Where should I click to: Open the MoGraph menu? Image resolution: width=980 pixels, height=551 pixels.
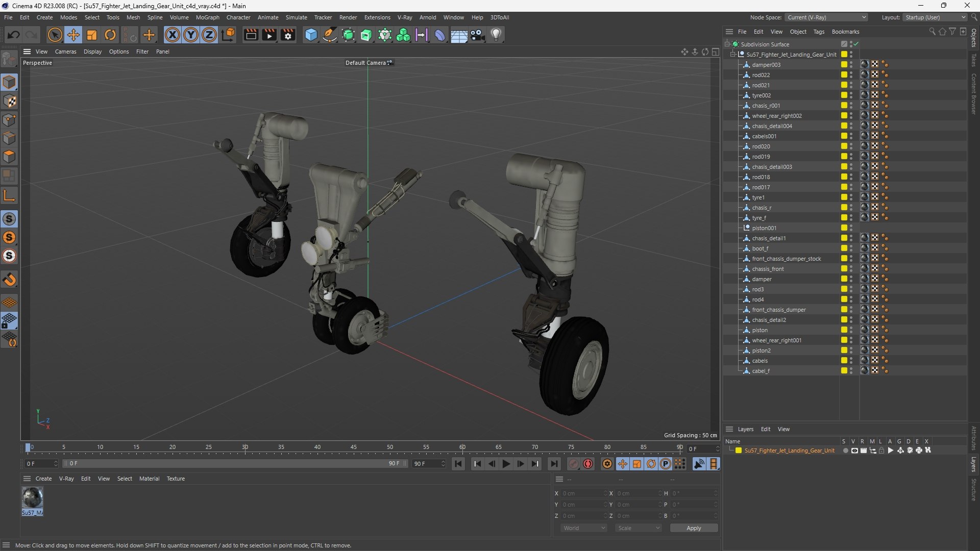click(207, 17)
